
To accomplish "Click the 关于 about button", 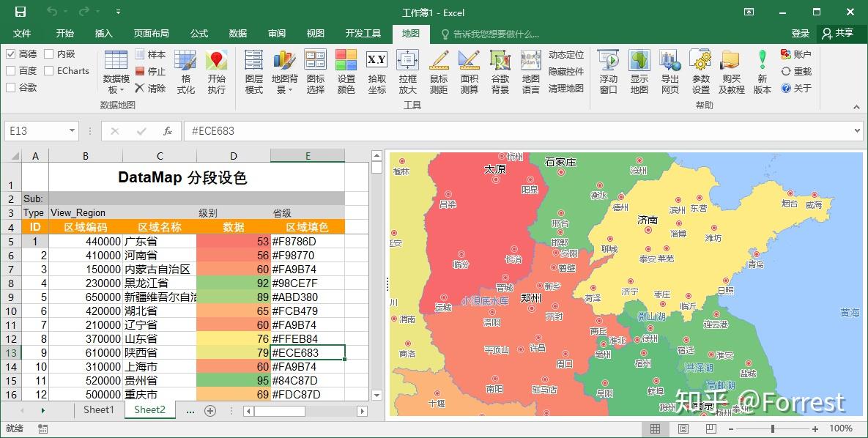I will click(796, 88).
